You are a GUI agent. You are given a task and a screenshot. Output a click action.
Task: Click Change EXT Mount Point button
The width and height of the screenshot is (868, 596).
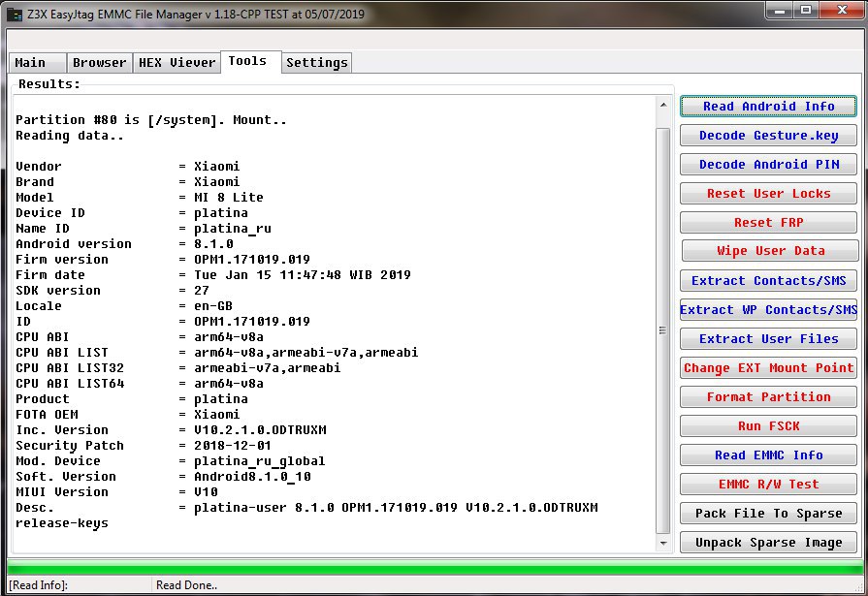768,368
